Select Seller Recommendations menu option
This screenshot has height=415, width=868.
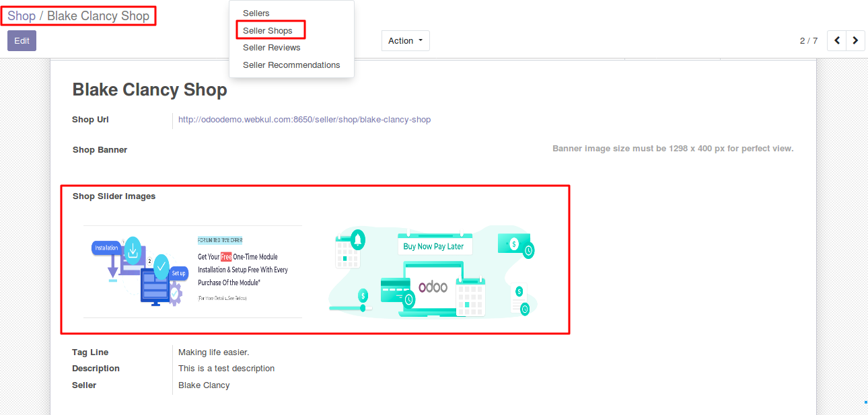[x=291, y=65]
